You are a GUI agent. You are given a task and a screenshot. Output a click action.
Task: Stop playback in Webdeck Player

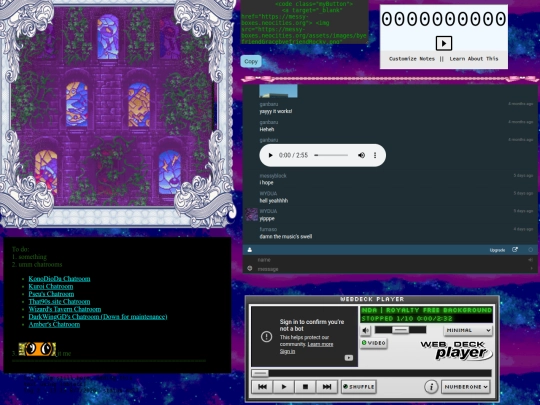tap(305, 387)
